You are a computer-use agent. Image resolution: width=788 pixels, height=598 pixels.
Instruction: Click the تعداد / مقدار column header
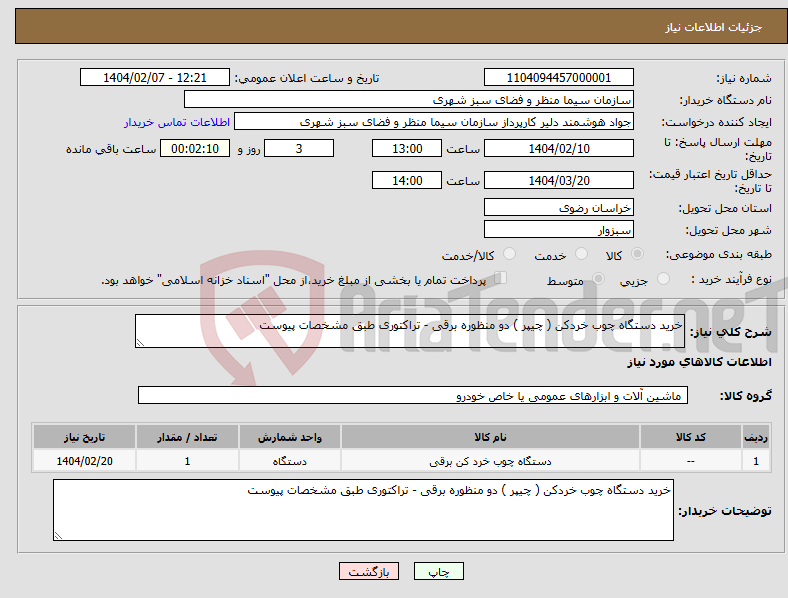coord(187,437)
